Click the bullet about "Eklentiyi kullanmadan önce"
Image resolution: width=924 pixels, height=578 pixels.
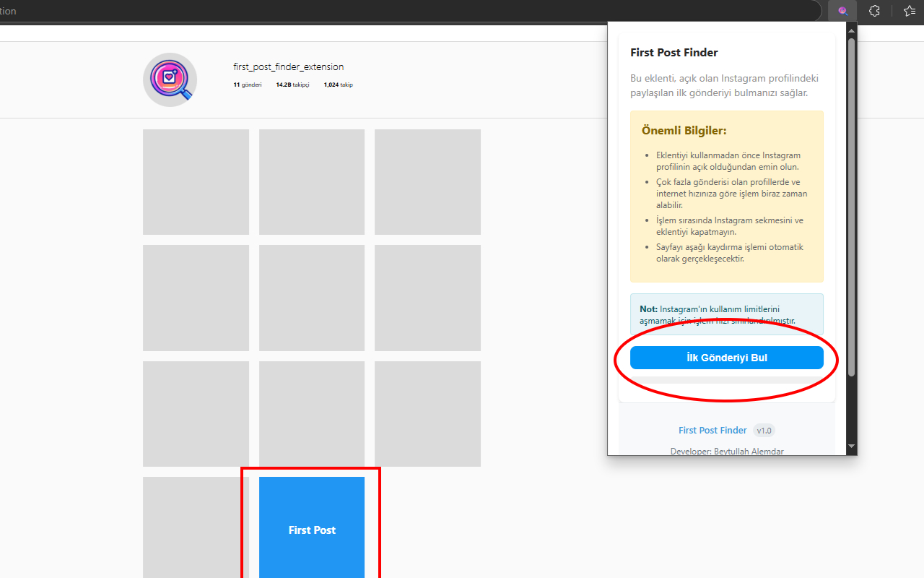coord(728,161)
